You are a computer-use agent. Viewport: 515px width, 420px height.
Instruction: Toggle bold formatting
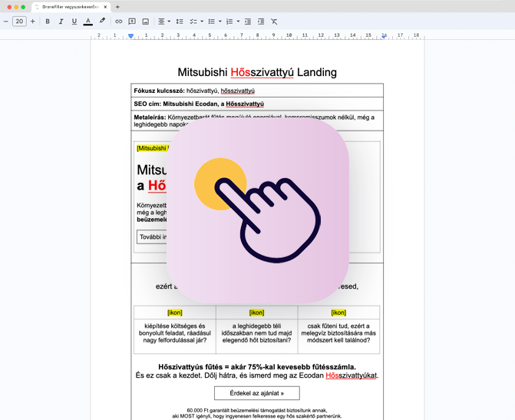tap(48, 21)
